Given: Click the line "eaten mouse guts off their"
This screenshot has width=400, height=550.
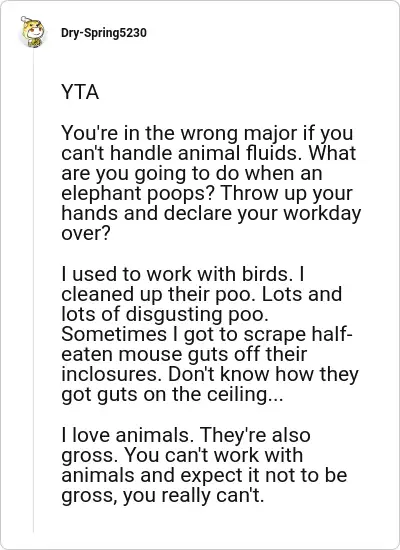Looking at the screenshot, I should pos(184,354).
